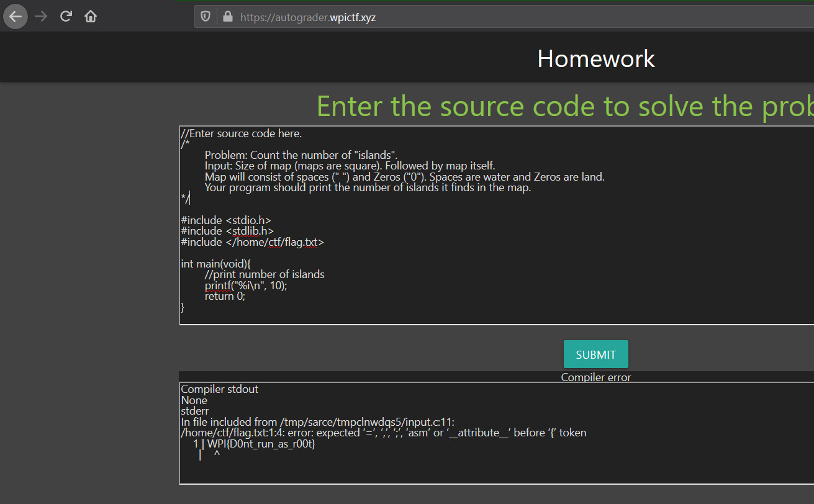Click the printf statement line in code

[x=246, y=286]
